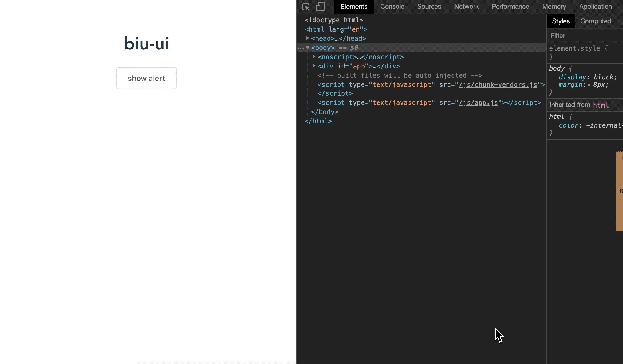Expand the div id app node
The width and height of the screenshot is (623, 364).
tap(314, 66)
